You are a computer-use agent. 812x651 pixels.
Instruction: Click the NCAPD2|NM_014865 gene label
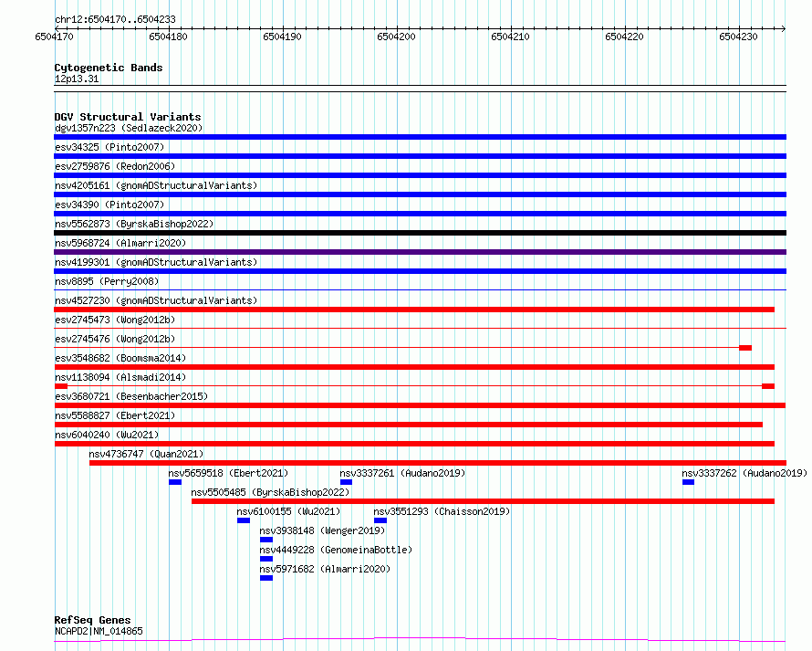(99, 631)
